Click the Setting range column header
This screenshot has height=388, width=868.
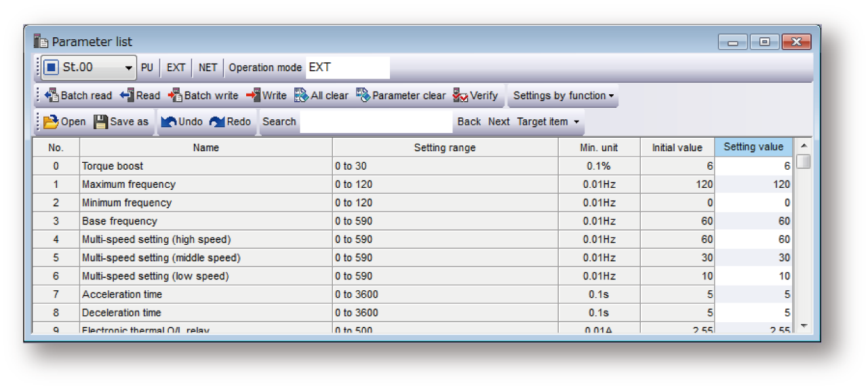point(446,148)
